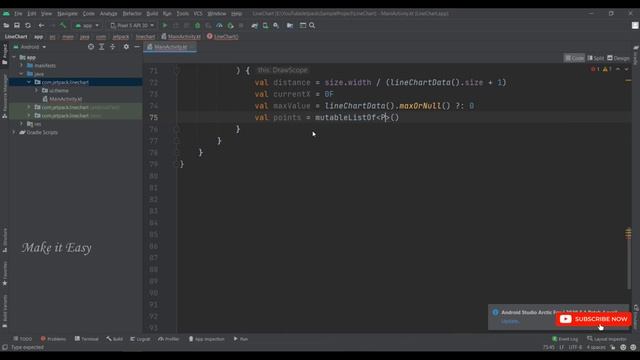Image resolution: width=640 pixels, height=360 pixels.
Task: Click the Open file toolbar icon
Action: pyautogui.click(x=6, y=25)
